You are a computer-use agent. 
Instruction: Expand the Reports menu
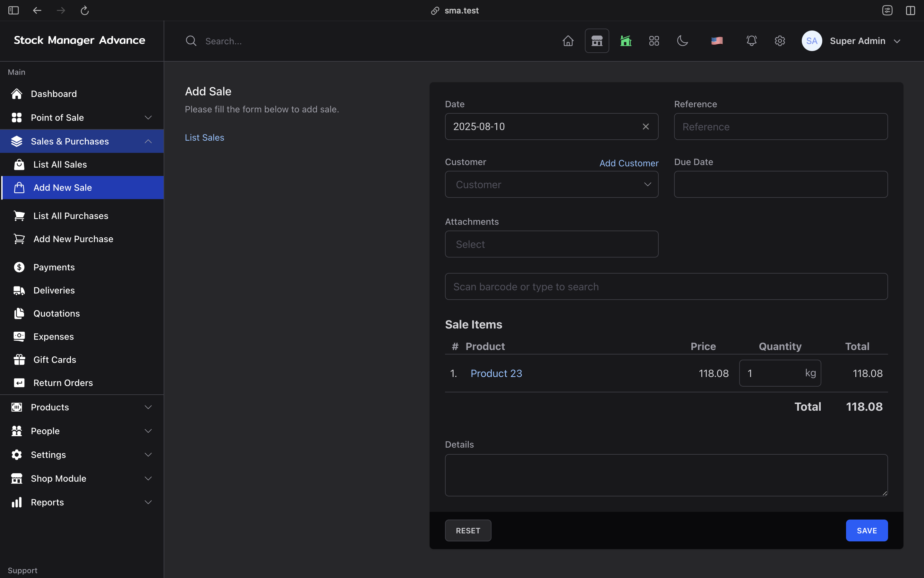(82, 502)
